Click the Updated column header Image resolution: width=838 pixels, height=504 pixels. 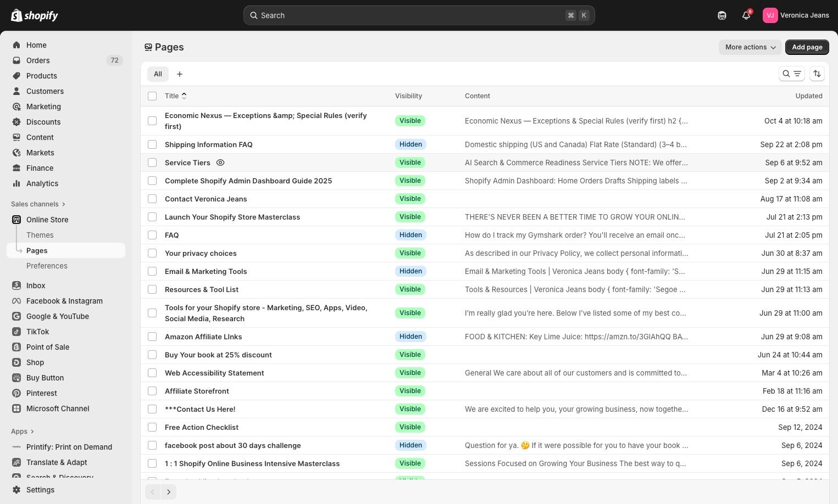[809, 96]
